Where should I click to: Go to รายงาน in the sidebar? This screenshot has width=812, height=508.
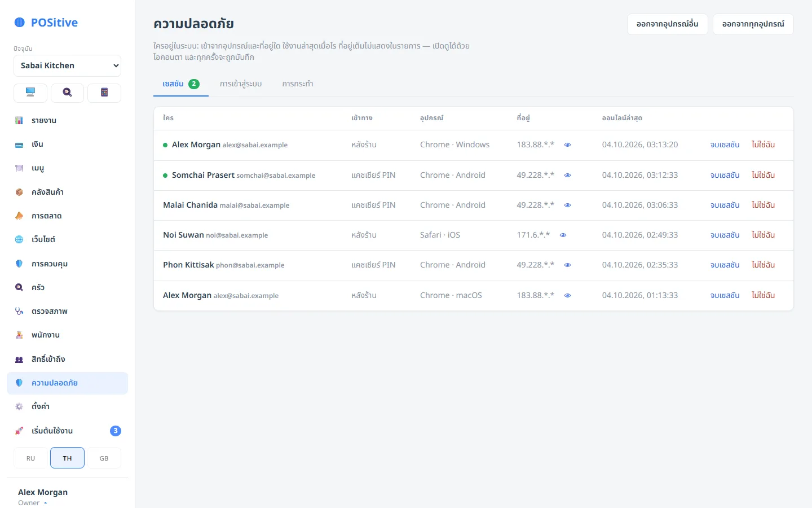click(x=67, y=120)
